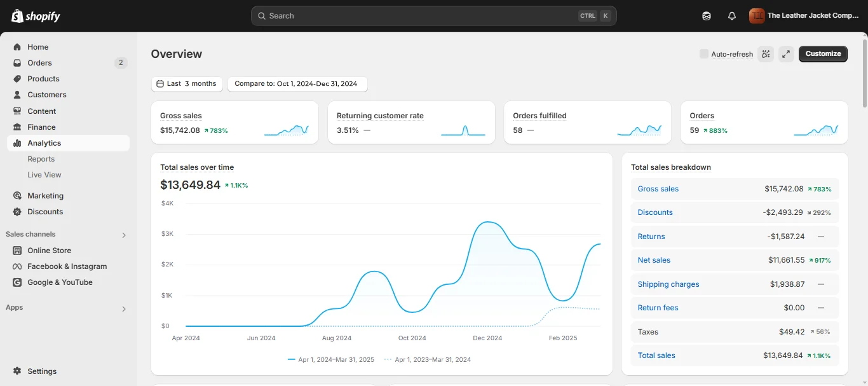Go to Reports under Analytics
The image size is (868, 386).
tap(41, 159)
